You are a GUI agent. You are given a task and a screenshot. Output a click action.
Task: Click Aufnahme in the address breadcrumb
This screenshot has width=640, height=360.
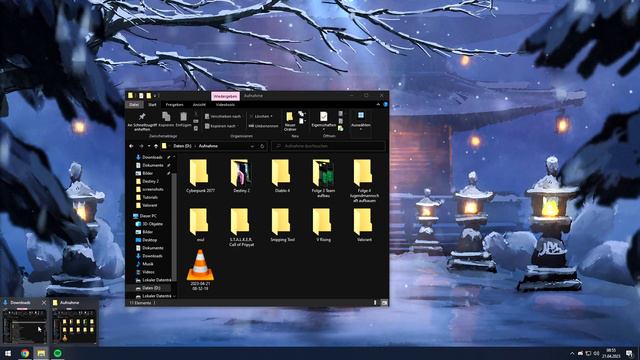tap(208, 146)
